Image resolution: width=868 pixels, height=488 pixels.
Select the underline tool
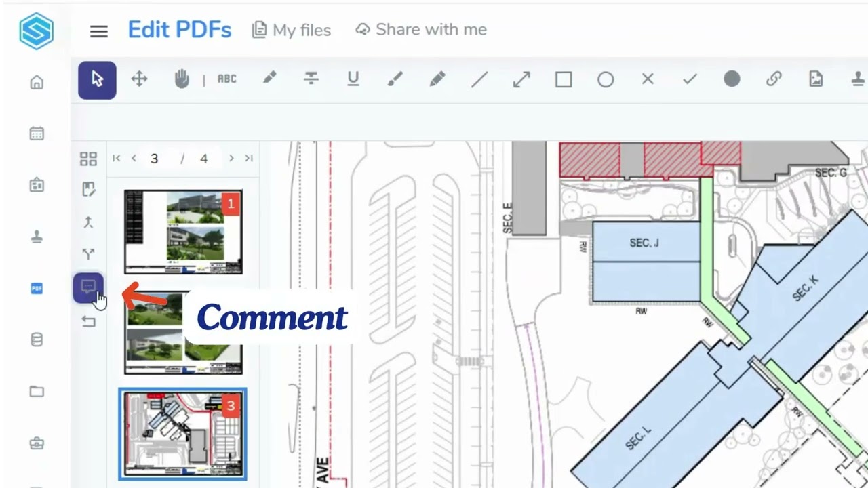click(353, 79)
